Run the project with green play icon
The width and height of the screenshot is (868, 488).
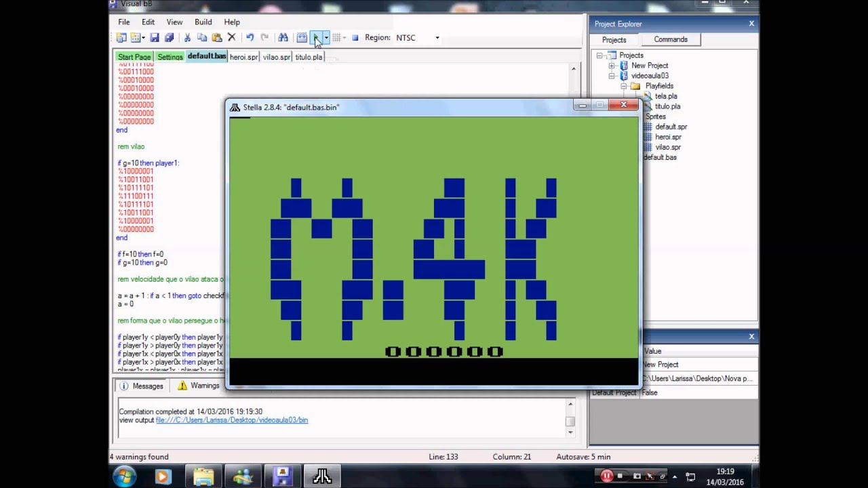click(x=316, y=38)
